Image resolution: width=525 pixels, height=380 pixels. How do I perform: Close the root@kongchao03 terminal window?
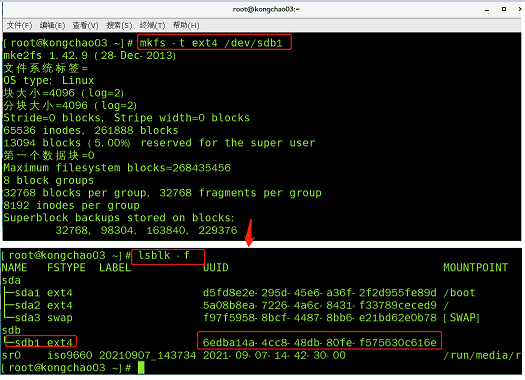pos(520,9)
